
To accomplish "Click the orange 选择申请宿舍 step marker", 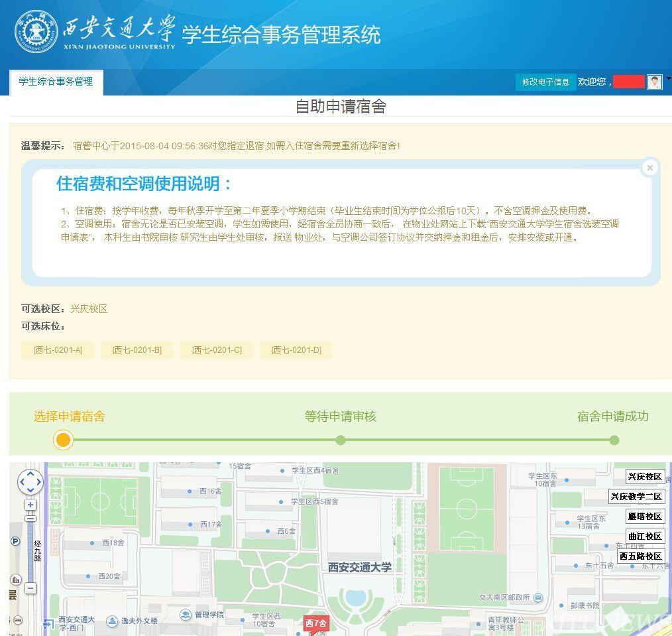I will click(63, 440).
